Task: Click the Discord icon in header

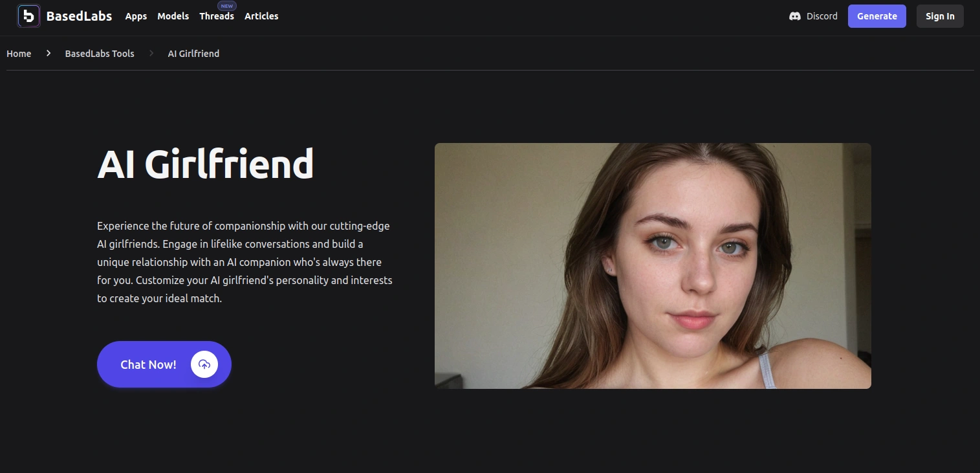Action: click(795, 16)
